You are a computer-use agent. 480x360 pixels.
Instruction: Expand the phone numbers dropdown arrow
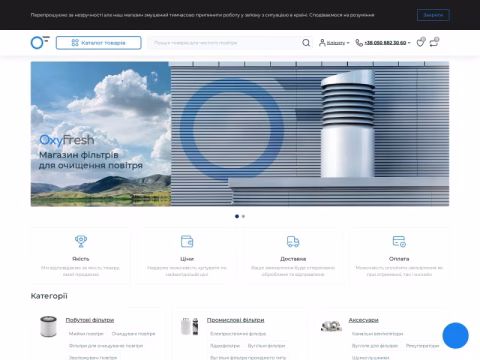click(x=409, y=43)
